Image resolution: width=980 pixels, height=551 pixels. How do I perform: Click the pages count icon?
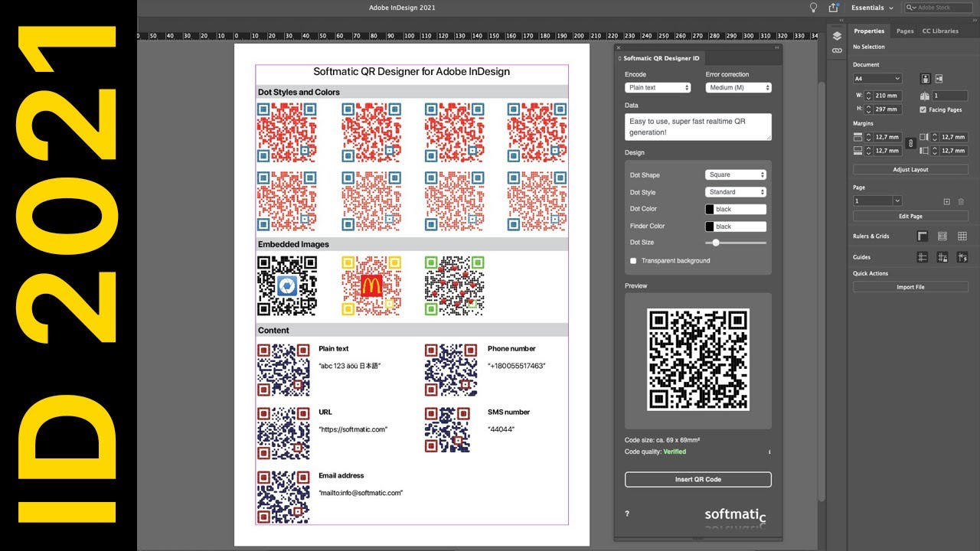[x=925, y=96]
